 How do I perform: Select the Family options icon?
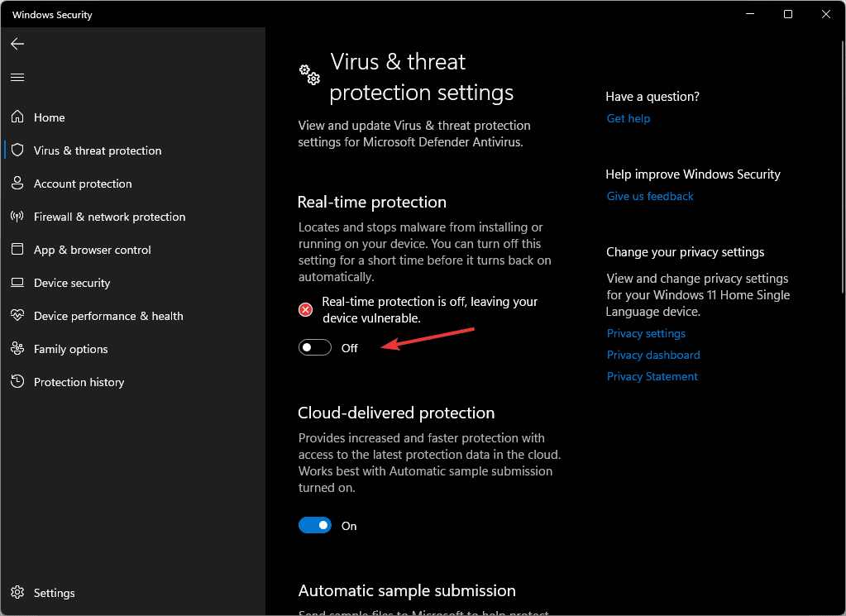(17, 349)
